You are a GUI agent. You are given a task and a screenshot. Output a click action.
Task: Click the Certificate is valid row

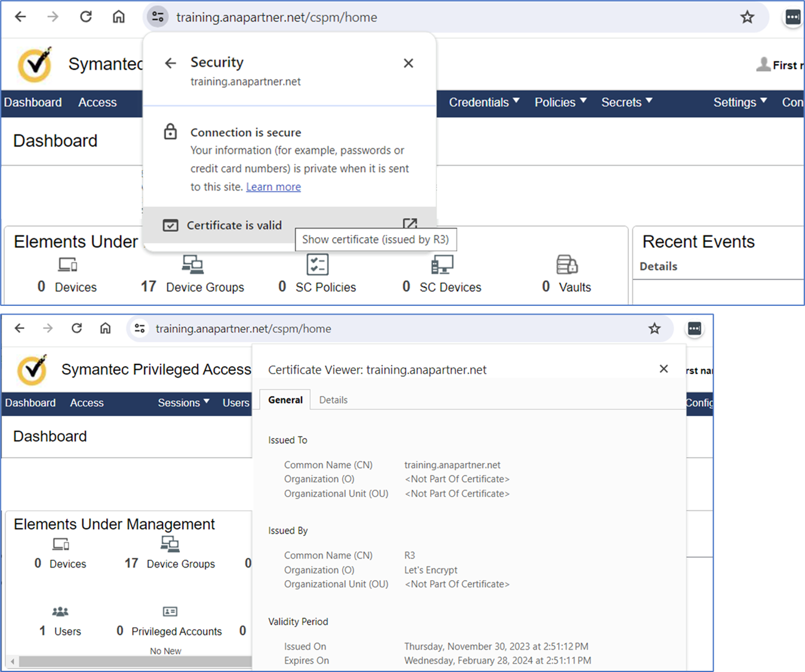(x=234, y=225)
